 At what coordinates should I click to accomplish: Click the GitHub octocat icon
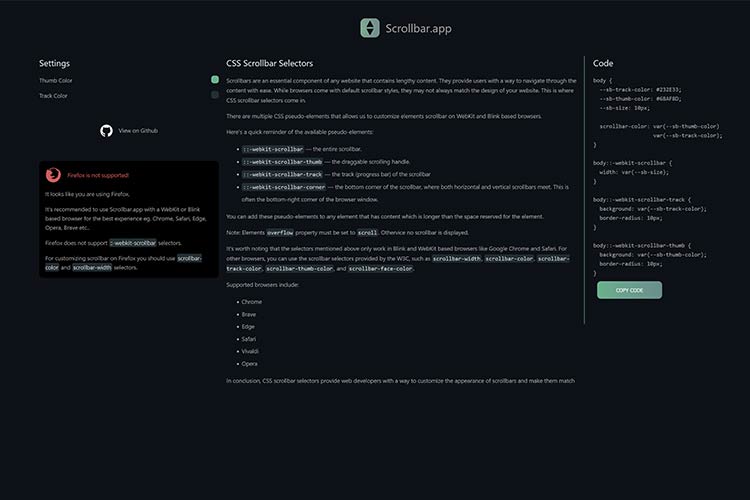tap(107, 130)
